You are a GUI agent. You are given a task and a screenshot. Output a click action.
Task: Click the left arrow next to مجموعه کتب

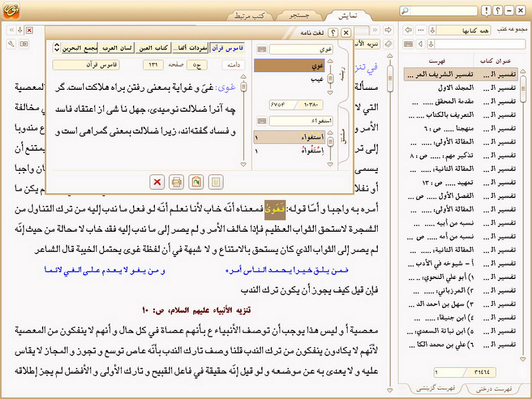[409, 30]
